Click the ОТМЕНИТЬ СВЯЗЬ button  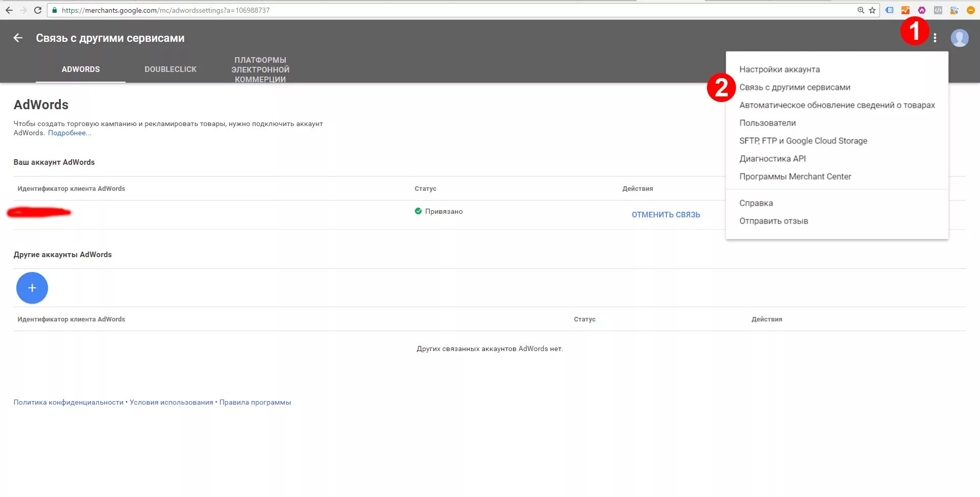tap(666, 215)
